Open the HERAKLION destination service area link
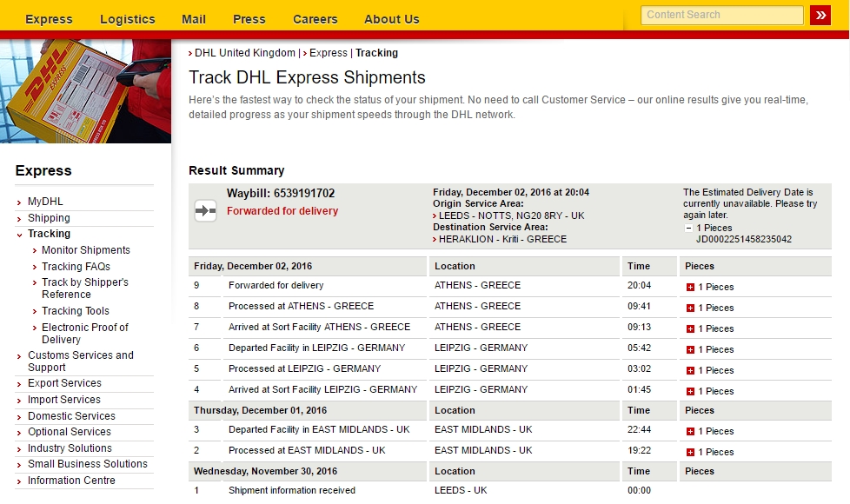Screen dimensions: 850x504 click(x=502, y=239)
